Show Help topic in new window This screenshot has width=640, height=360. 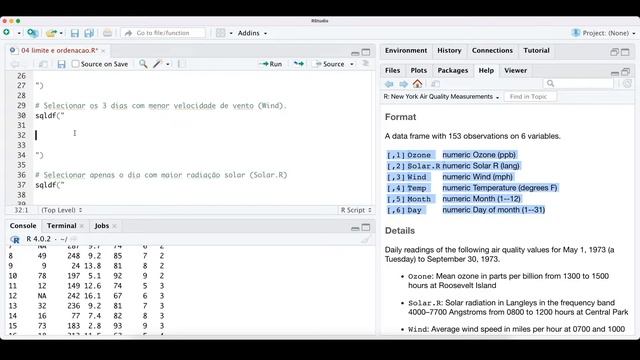436,84
